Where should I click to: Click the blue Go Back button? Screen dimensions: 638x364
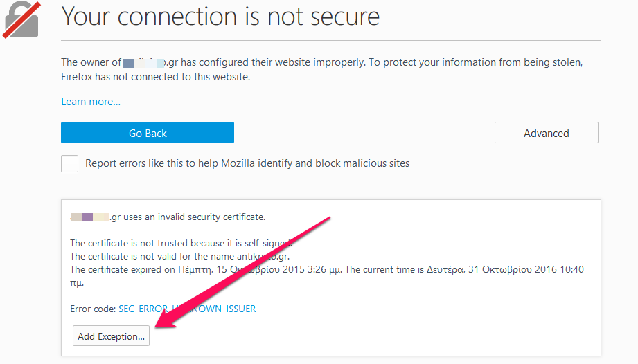click(x=148, y=133)
